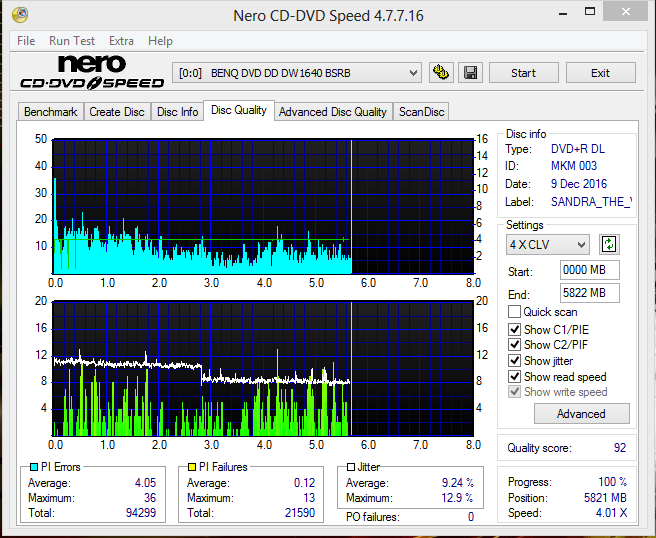Select the Disc Quality tab
This screenshot has width=656, height=538.
239,110
